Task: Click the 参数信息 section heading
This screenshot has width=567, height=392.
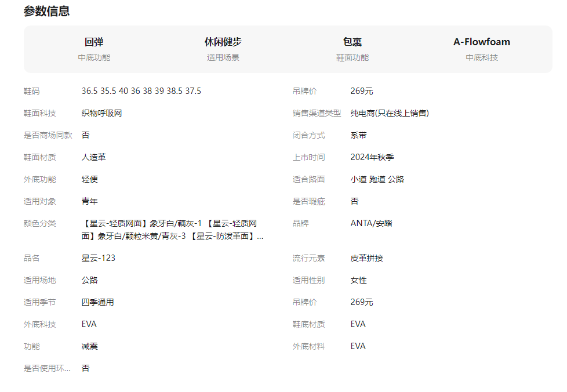Action: [46, 11]
